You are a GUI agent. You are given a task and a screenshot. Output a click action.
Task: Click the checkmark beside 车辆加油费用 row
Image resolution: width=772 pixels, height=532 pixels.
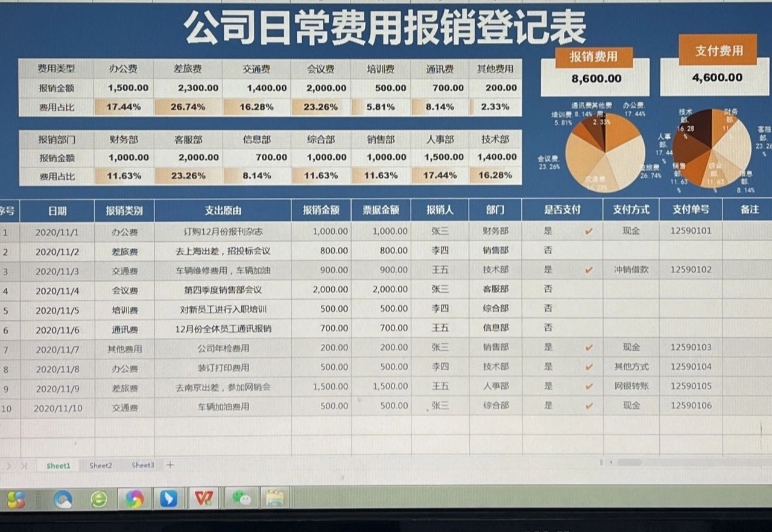point(588,406)
